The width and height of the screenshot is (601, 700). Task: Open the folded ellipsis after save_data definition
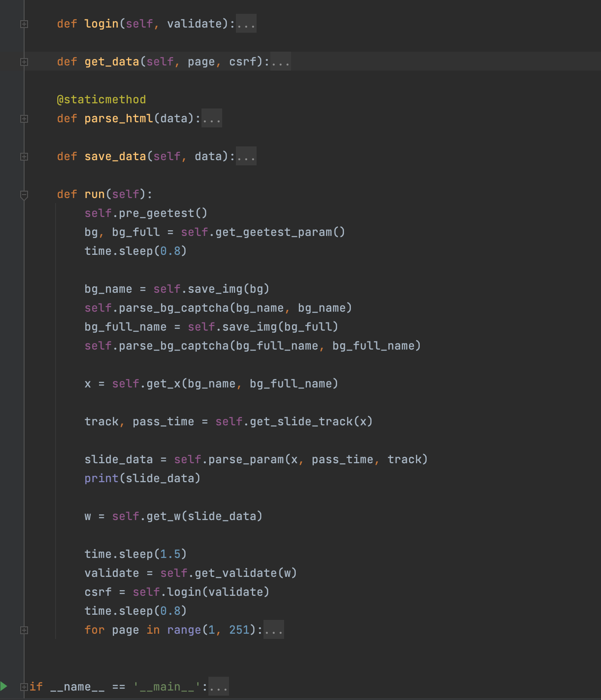click(x=246, y=156)
